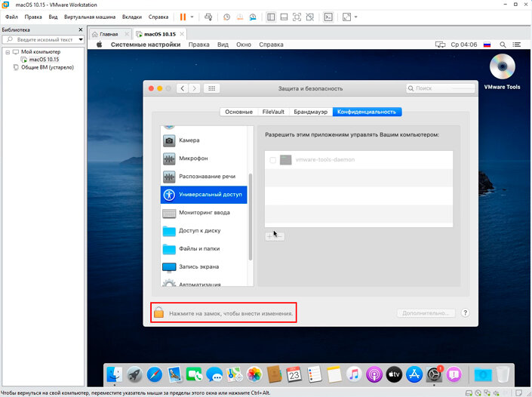This screenshot has width=532, height=397.
Task: Click the stretch guest display icon
Action: coord(346,17)
